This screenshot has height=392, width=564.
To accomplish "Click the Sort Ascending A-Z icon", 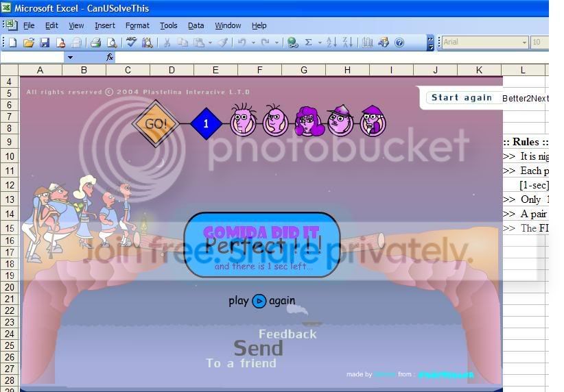I will point(331,42).
